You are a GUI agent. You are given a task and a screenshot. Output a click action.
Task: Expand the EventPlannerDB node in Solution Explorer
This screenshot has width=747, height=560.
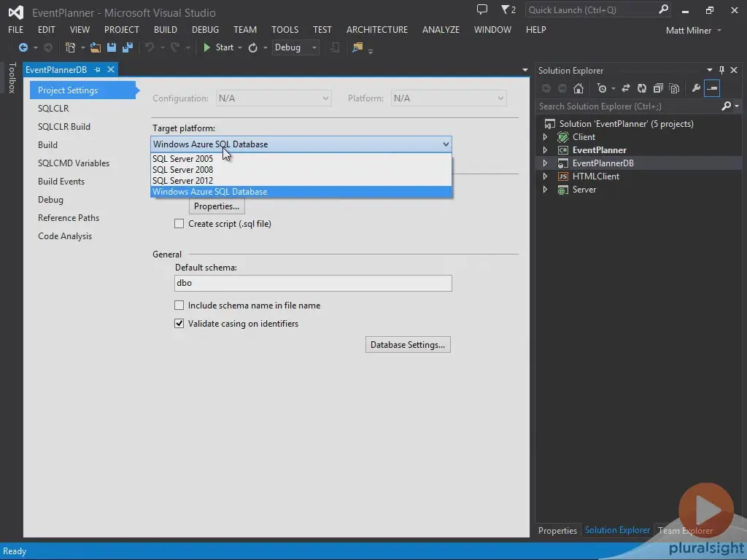(x=546, y=163)
